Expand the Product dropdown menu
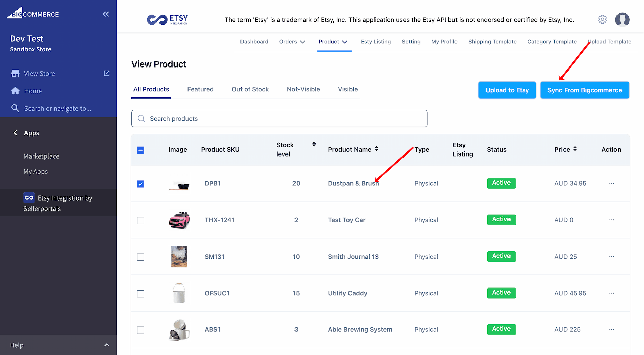The width and height of the screenshot is (644, 355). (333, 42)
